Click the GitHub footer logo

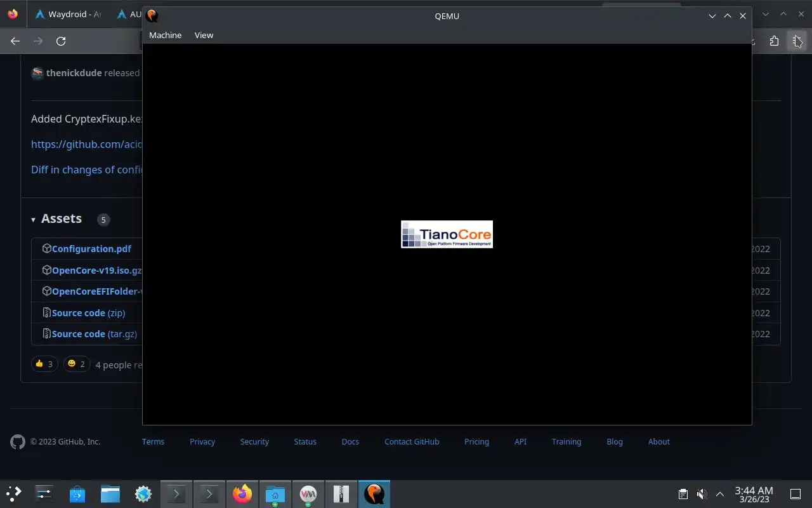(x=18, y=442)
